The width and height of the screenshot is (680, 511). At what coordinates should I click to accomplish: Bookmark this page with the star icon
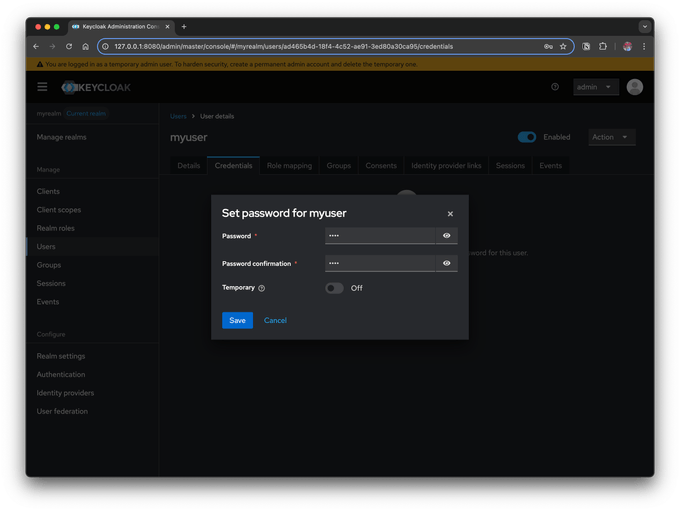click(x=563, y=46)
